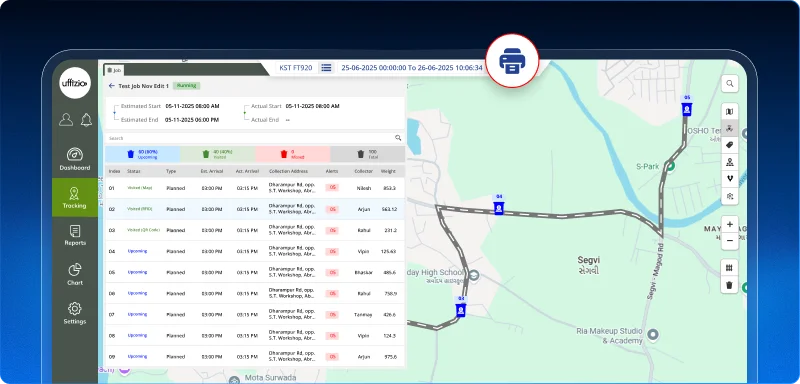Image resolution: width=800 pixels, height=384 pixels.
Task: Select the row with weight 975.6
Action: [255, 356]
